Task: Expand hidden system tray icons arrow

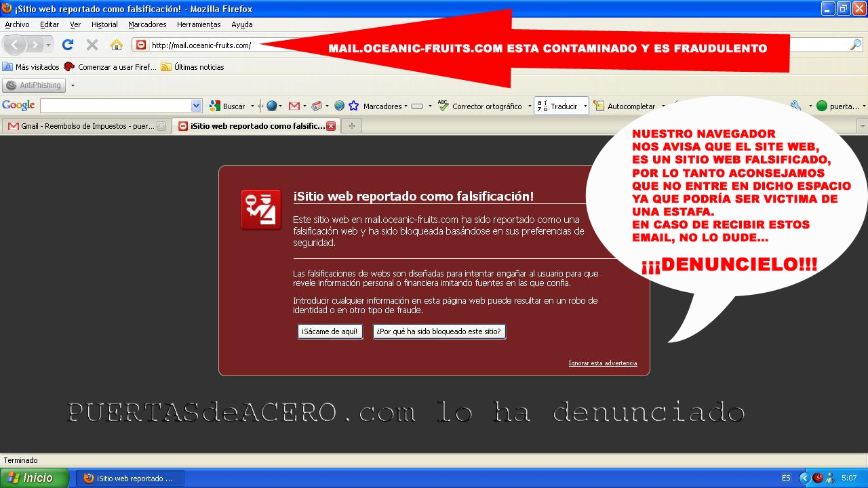Action: point(805,478)
